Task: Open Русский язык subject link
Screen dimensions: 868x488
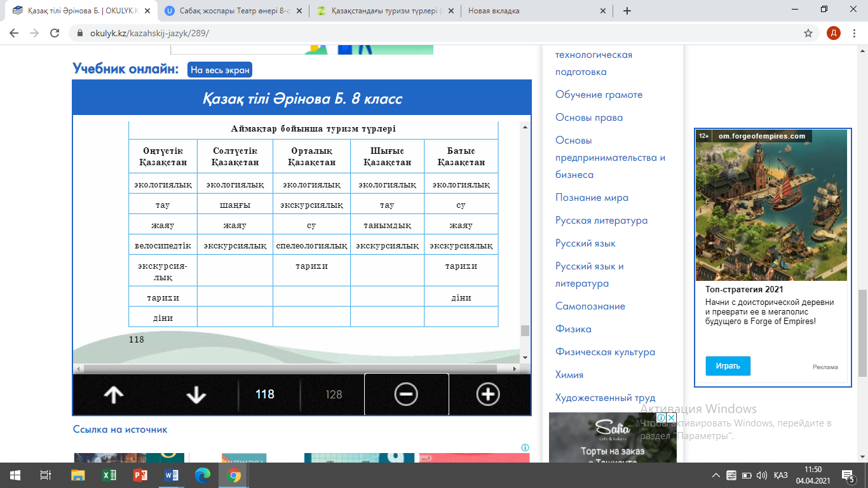Action: tap(585, 243)
